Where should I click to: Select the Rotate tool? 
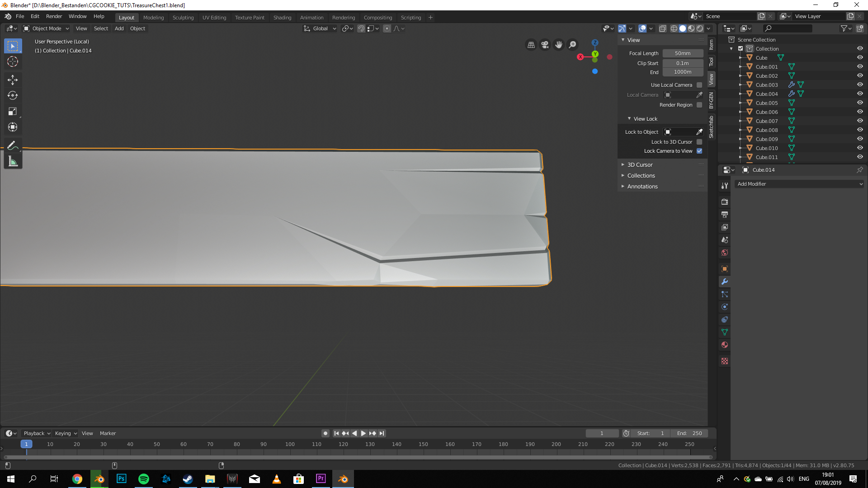(13, 95)
